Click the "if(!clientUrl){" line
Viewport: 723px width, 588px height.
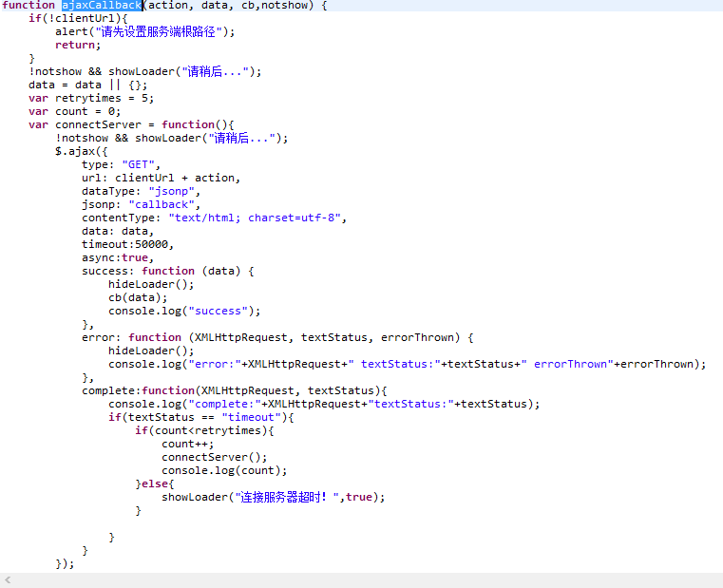coord(78,18)
